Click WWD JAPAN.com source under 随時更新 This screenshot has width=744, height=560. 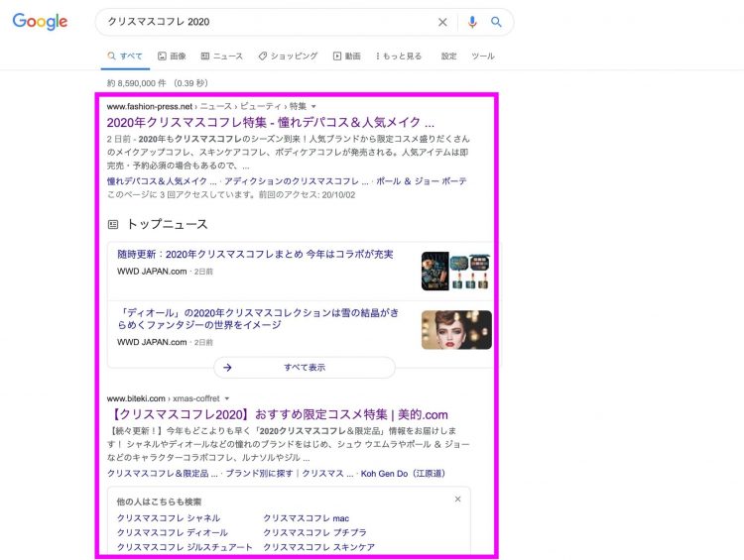coord(152,272)
